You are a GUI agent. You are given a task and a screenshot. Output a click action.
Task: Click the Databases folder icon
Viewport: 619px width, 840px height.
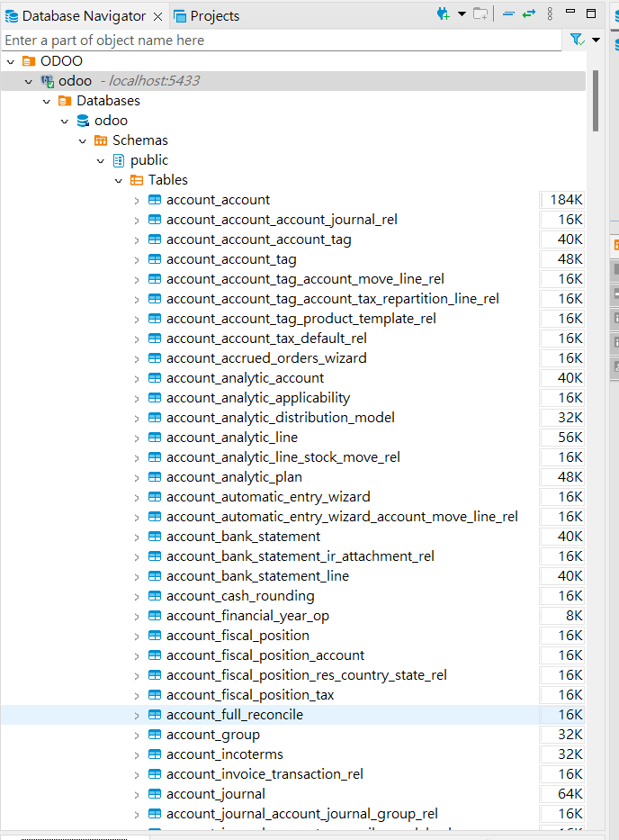point(65,101)
